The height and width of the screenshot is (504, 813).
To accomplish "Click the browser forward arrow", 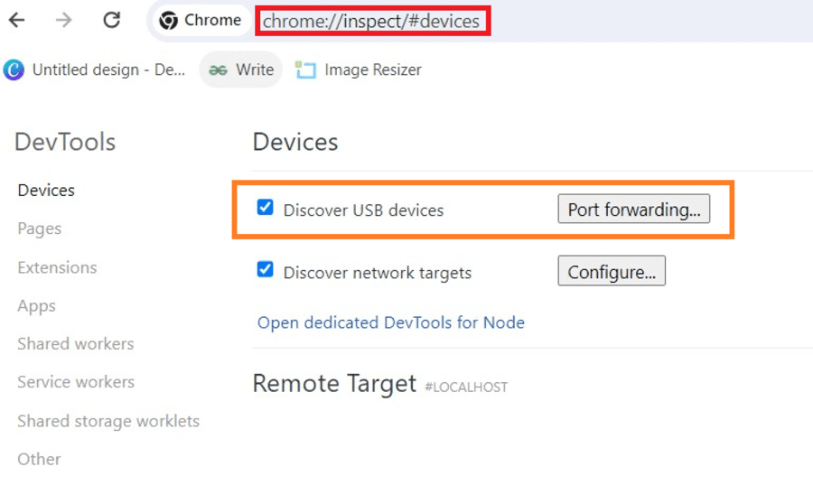I will pos(63,20).
